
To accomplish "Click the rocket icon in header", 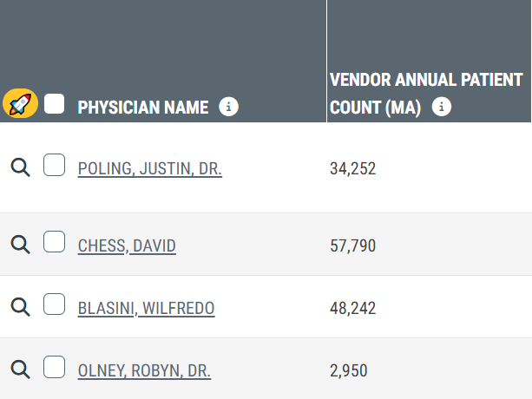I will coord(20,103).
